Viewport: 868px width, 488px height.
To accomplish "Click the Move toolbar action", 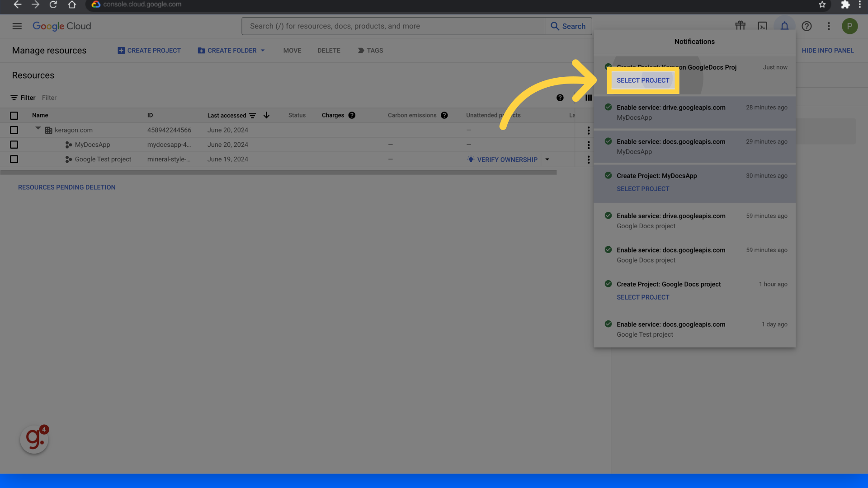I will click(x=292, y=51).
